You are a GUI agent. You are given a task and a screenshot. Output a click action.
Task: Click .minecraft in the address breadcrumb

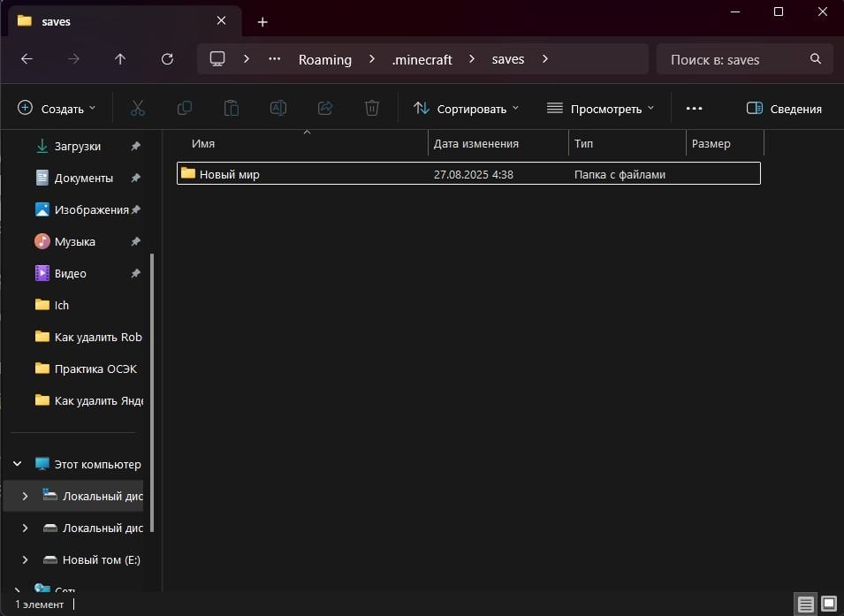[x=422, y=59]
